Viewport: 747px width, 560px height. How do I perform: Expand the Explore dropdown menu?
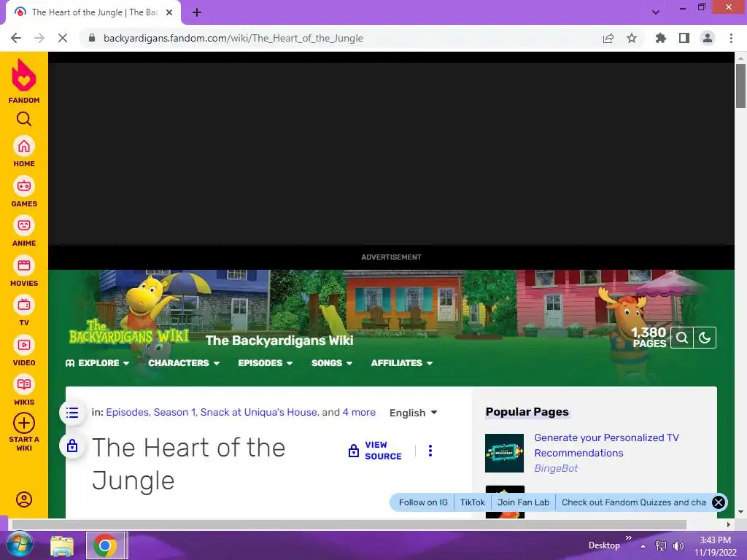[97, 363]
